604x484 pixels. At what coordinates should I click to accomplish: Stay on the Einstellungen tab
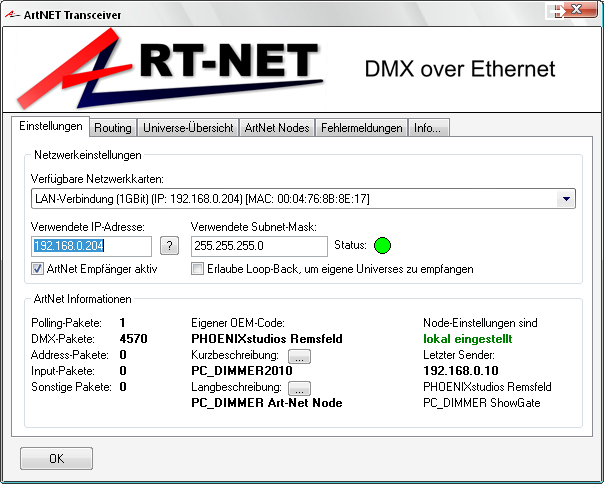[x=51, y=126]
